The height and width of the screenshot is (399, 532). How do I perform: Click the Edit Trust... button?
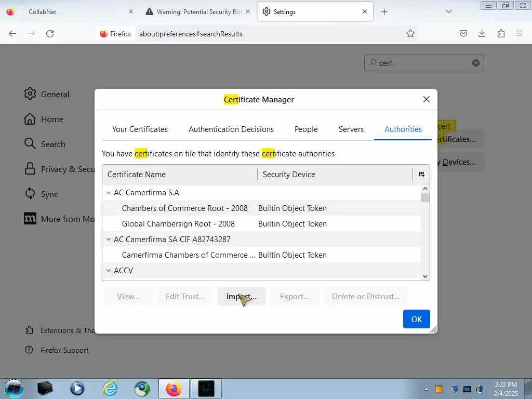(x=185, y=297)
